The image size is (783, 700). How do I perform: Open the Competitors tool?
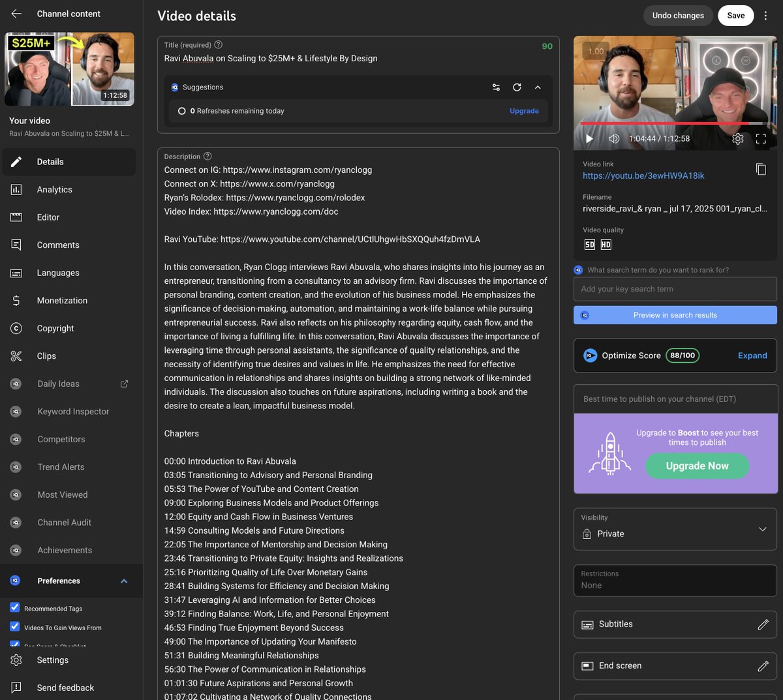coord(69,439)
